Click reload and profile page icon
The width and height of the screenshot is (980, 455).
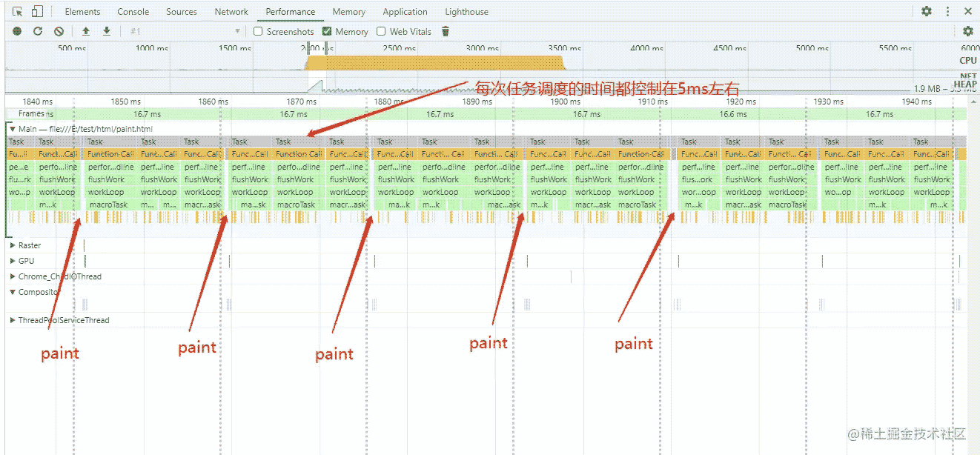[38, 31]
